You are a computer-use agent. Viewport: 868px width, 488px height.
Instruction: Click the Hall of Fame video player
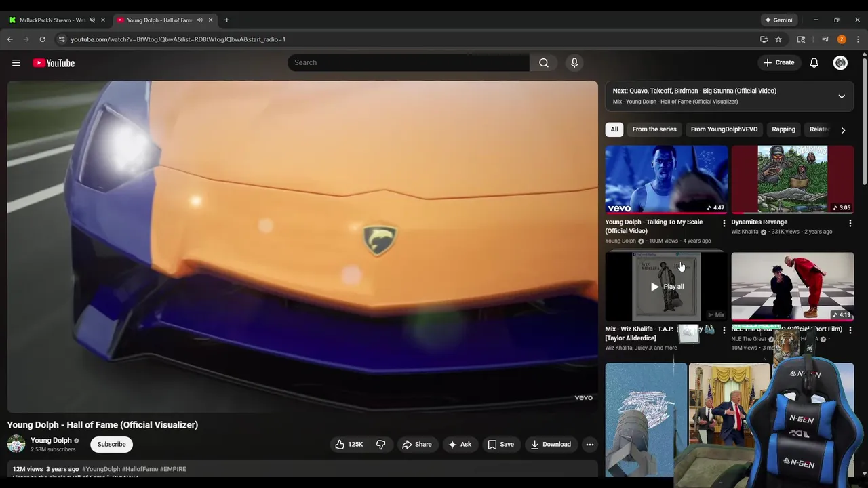[x=302, y=247]
